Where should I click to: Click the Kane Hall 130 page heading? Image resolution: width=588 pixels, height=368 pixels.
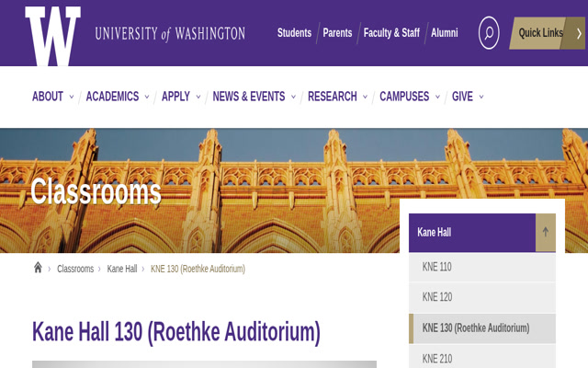tap(176, 332)
